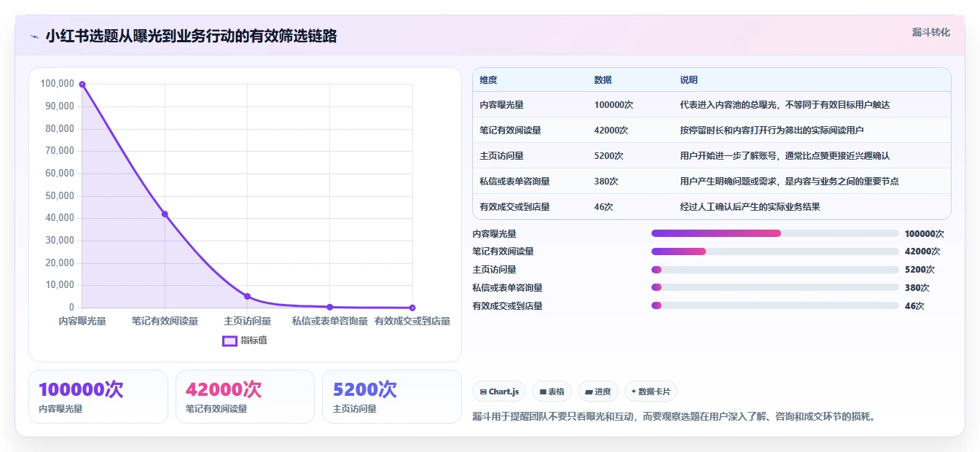Click table cell 主页访问量
The width and height of the screenshot is (980, 452).
click(501, 156)
